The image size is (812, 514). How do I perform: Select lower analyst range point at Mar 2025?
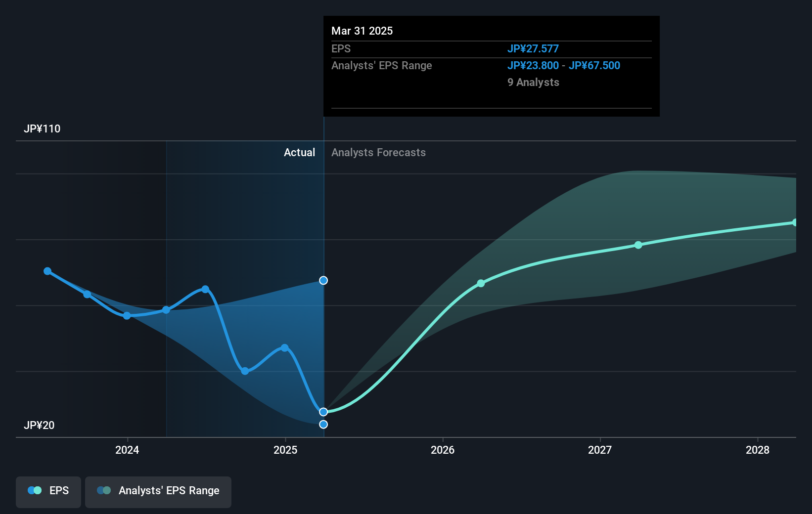323,424
